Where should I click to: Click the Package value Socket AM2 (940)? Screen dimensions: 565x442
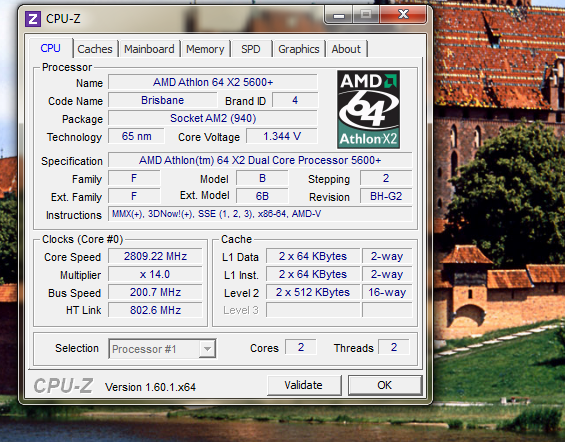click(213, 118)
